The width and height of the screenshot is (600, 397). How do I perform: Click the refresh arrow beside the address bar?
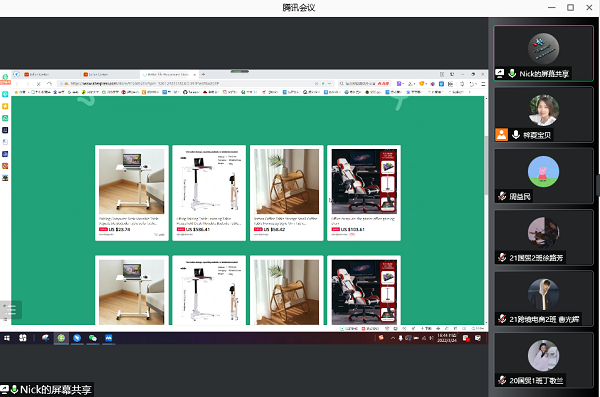pyautogui.click(x=49, y=83)
